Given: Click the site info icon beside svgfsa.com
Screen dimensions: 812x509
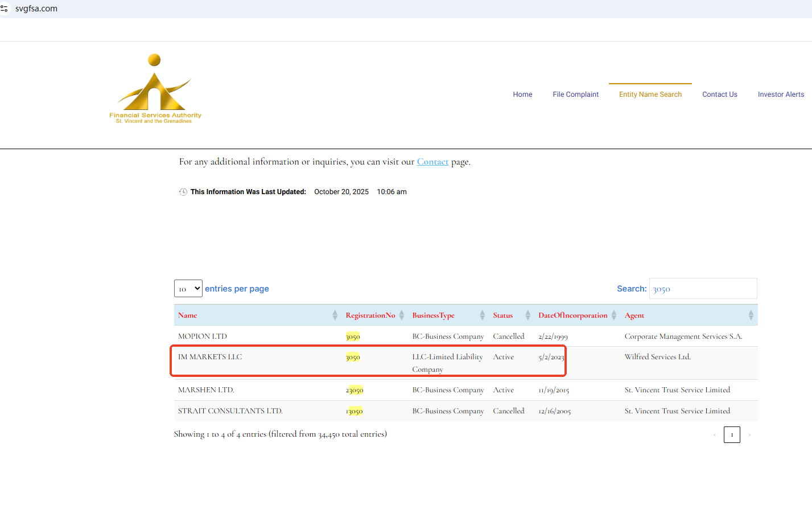Looking at the screenshot, I should click(x=5, y=9).
